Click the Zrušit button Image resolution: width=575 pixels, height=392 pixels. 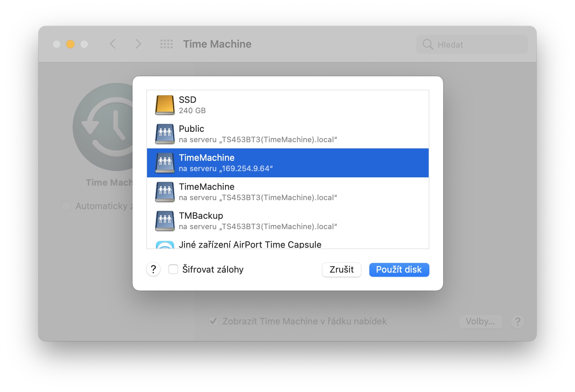coord(342,269)
